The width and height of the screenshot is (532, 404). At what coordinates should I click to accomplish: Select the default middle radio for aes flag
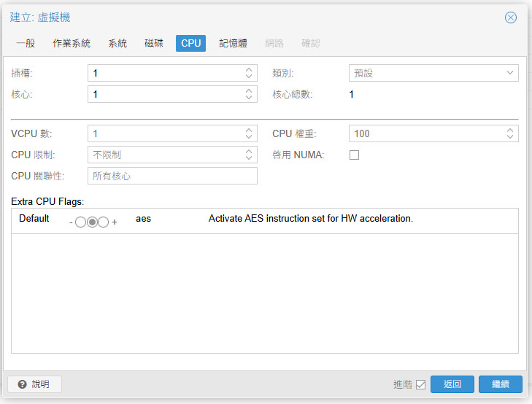click(x=92, y=222)
